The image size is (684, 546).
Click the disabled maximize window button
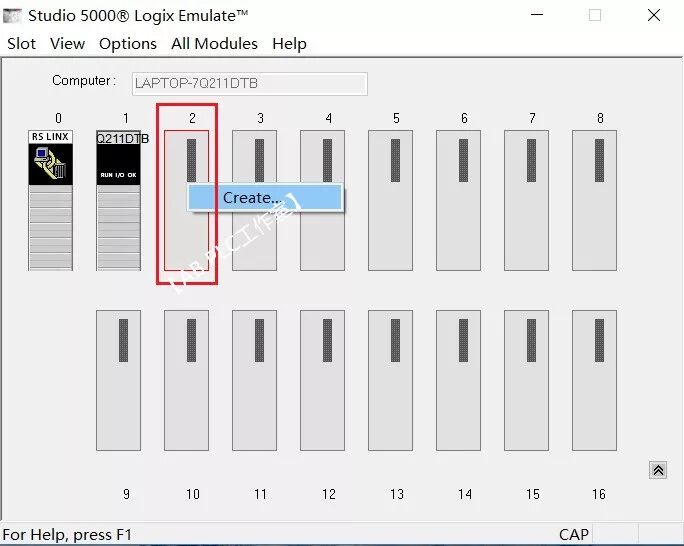pyautogui.click(x=595, y=15)
